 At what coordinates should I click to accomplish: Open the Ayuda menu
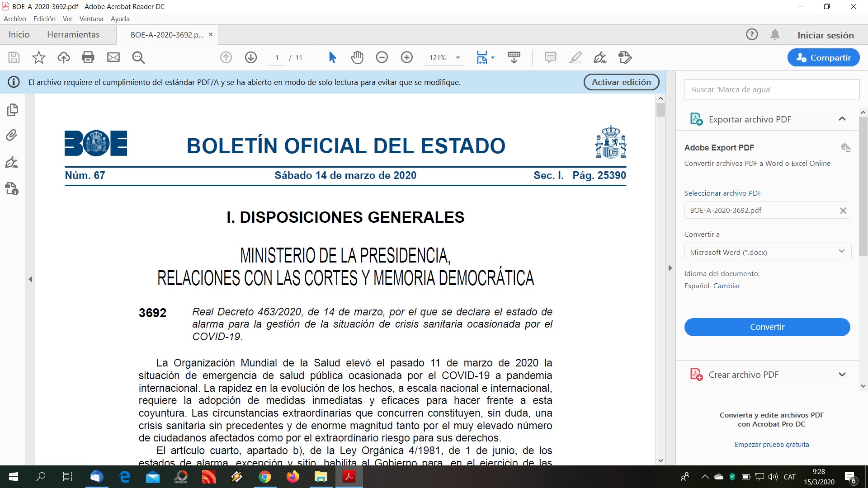120,19
